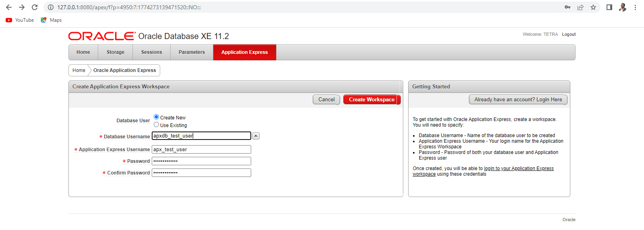The height and width of the screenshot is (230, 644).
Task: Open Maps bookmark
Action: click(51, 20)
